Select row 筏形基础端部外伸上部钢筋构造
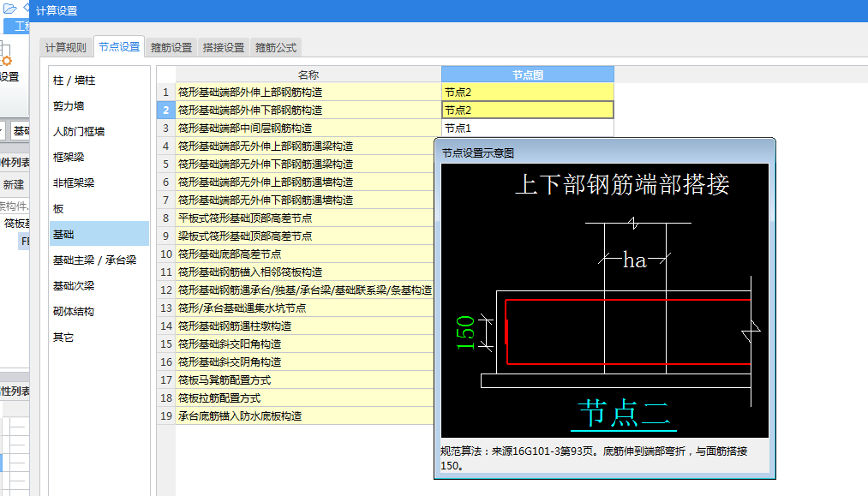Viewport: 868px width, 496px height. 308,92
